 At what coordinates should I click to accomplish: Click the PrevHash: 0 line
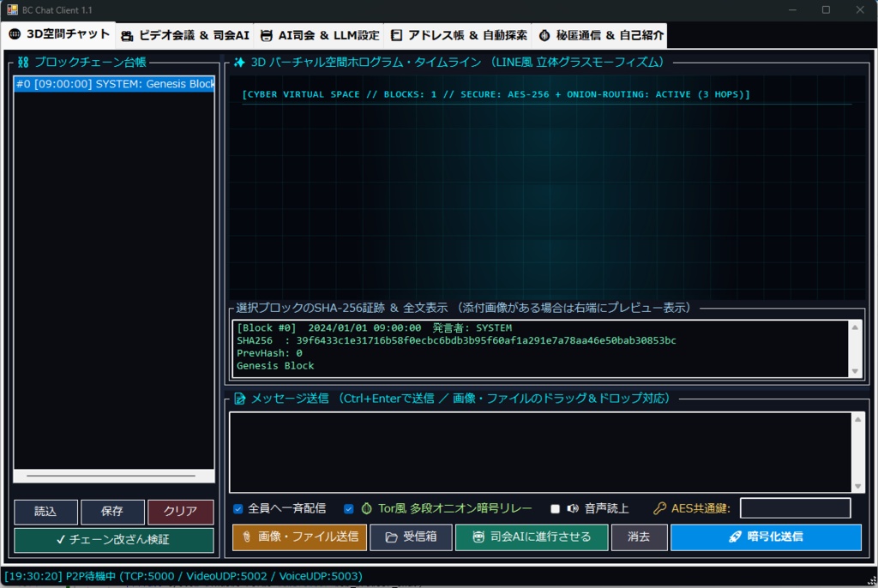pos(269,353)
